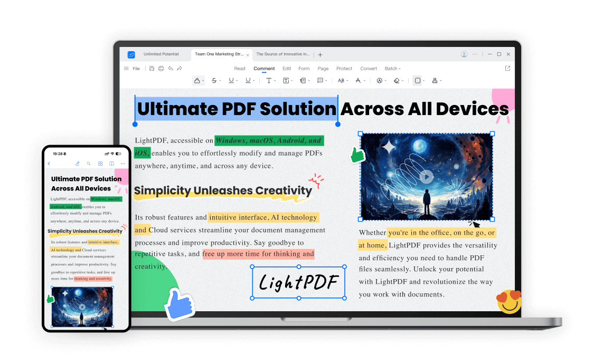This screenshot has height=364, width=594.
Task: Select the Squiggly underline tool
Action: (247, 80)
